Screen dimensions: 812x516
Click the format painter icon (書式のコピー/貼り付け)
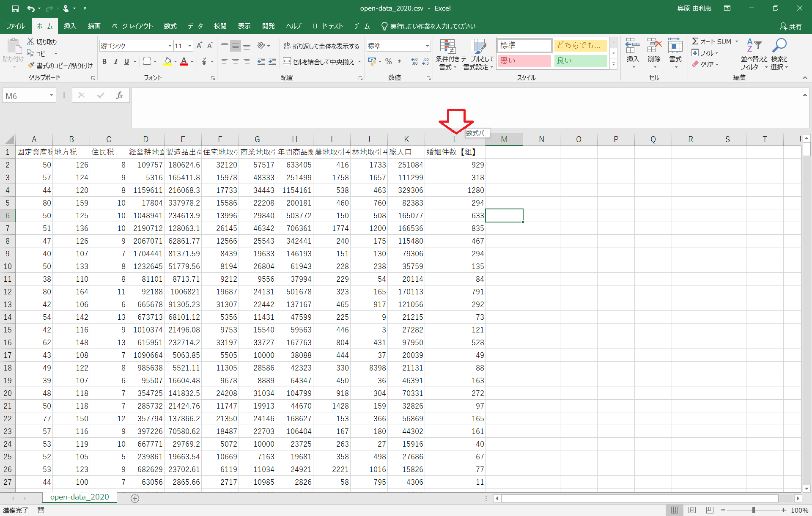coord(31,65)
